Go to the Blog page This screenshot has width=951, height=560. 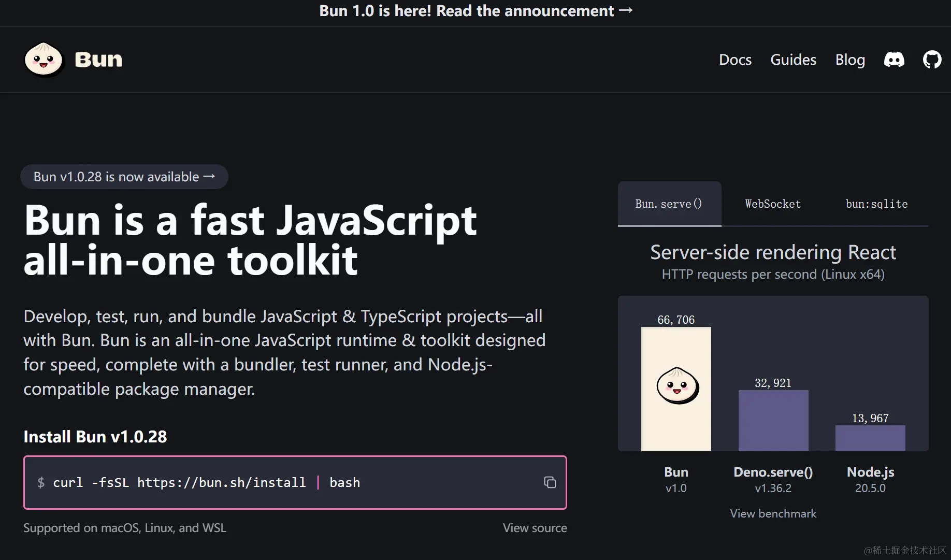pos(850,60)
